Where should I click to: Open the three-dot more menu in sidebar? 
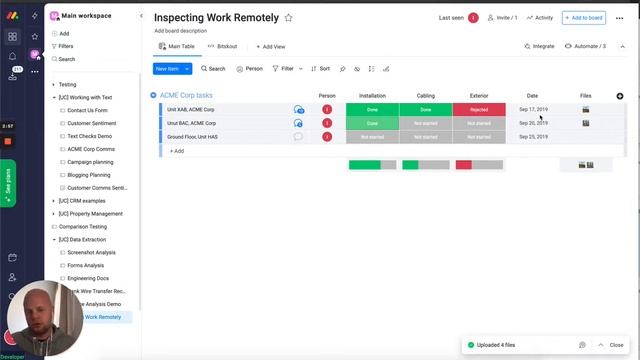click(35, 72)
